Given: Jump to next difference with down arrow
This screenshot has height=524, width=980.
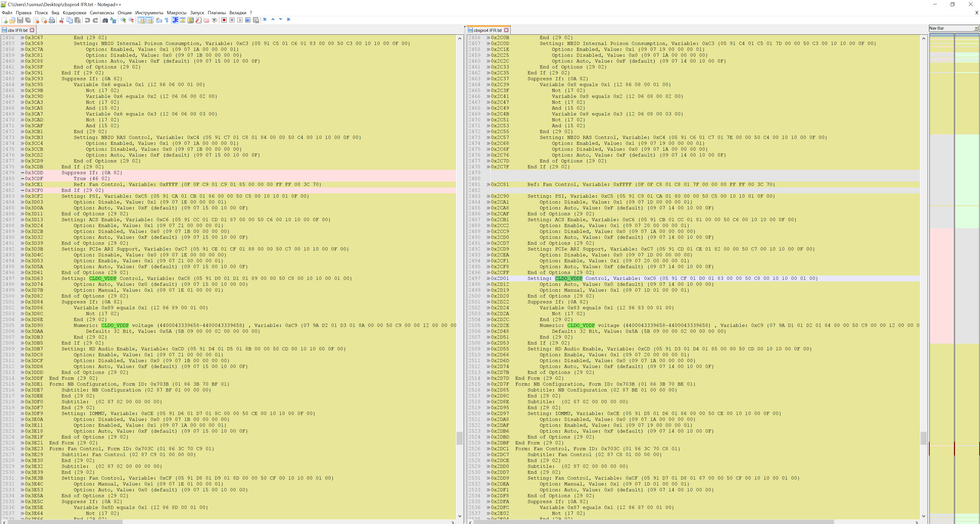Looking at the screenshot, I should pos(281,19).
